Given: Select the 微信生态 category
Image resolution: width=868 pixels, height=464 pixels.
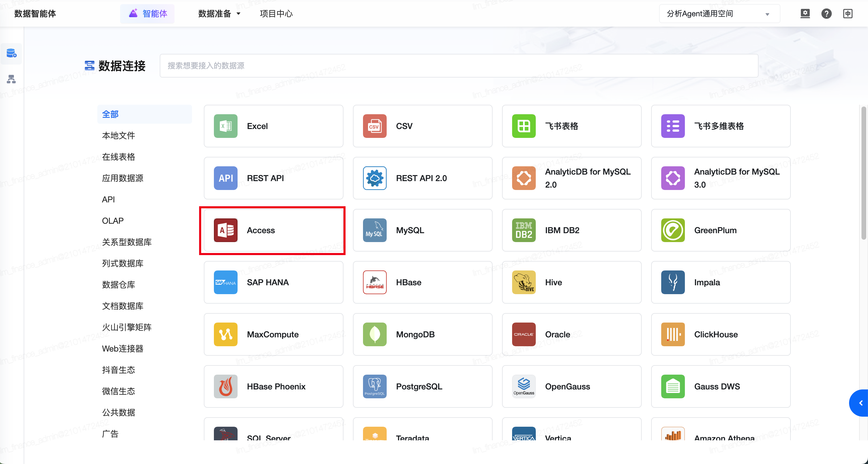Looking at the screenshot, I should 118,391.
